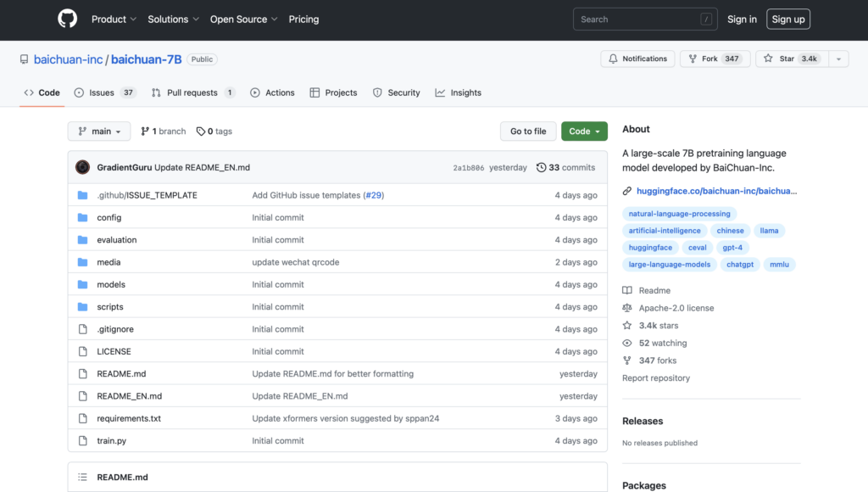Star the baichuan-7B repository
Viewport: 868px width, 492px height.
coord(792,59)
